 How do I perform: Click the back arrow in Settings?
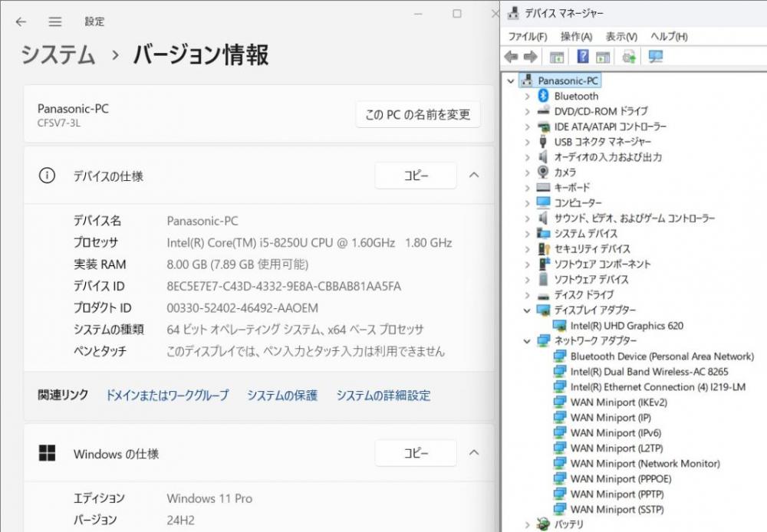coord(21,21)
